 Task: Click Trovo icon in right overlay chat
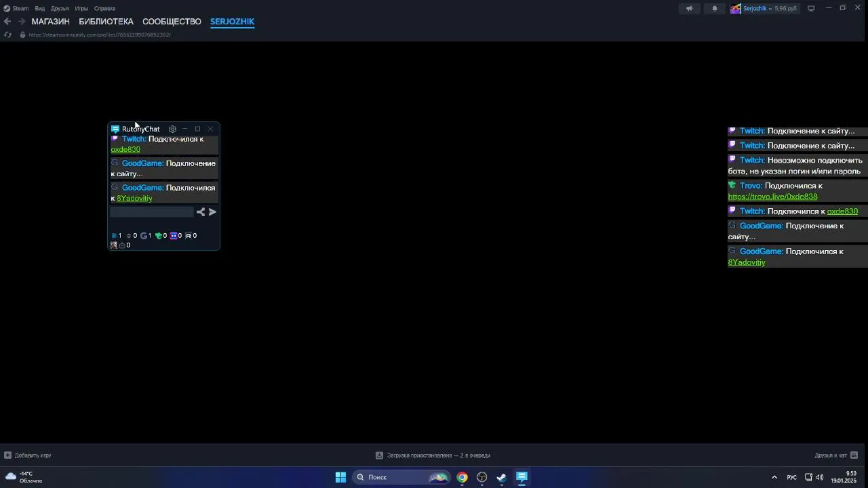tap(732, 185)
